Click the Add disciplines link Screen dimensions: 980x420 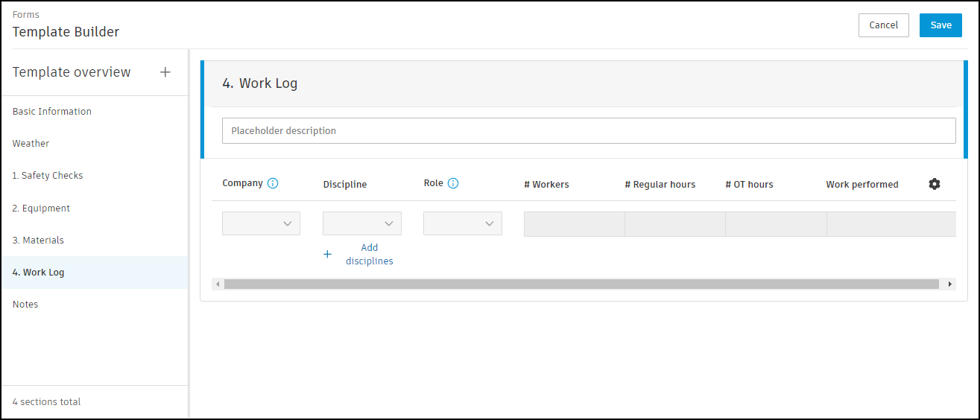(369, 254)
